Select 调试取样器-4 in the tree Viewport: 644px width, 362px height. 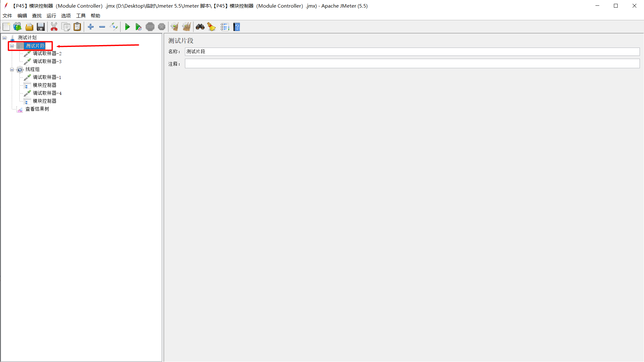click(x=47, y=93)
